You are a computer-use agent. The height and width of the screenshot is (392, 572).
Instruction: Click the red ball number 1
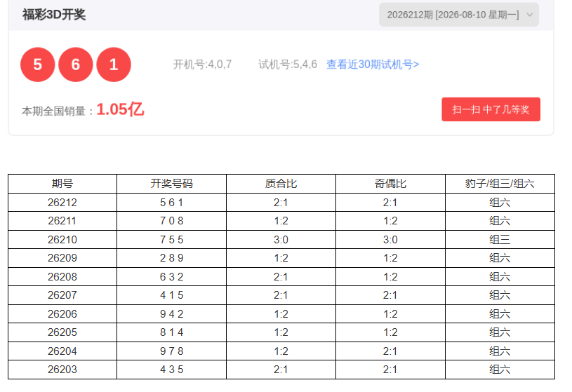coord(114,65)
